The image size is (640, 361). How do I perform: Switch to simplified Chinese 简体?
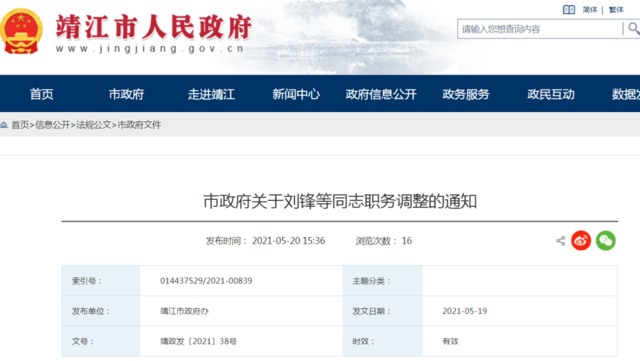[x=590, y=10]
